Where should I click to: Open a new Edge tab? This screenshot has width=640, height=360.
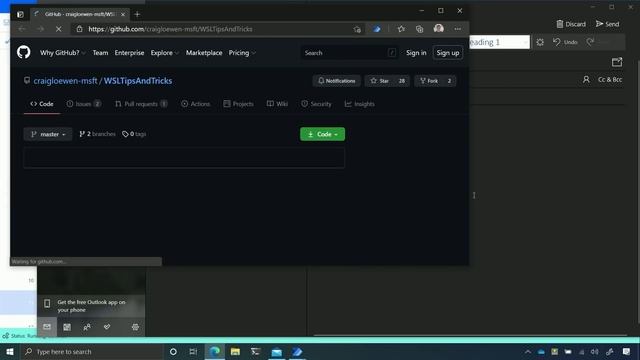pos(137,14)
